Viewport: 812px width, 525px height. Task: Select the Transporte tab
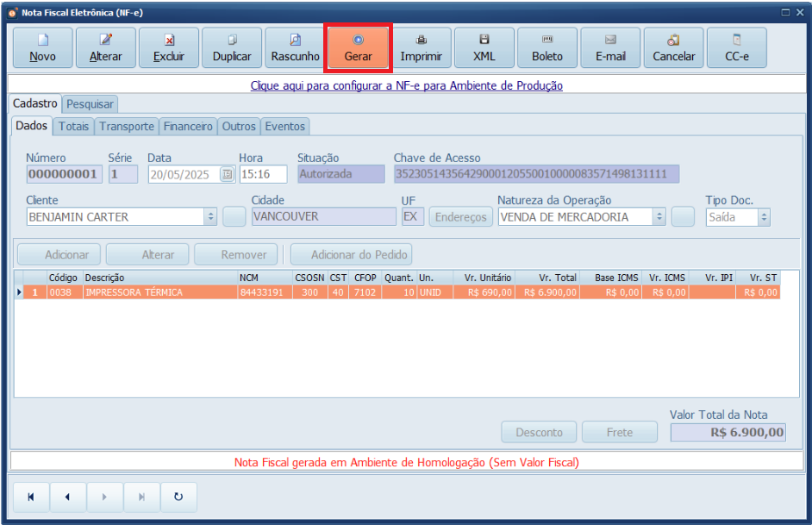tap(127, 127)
